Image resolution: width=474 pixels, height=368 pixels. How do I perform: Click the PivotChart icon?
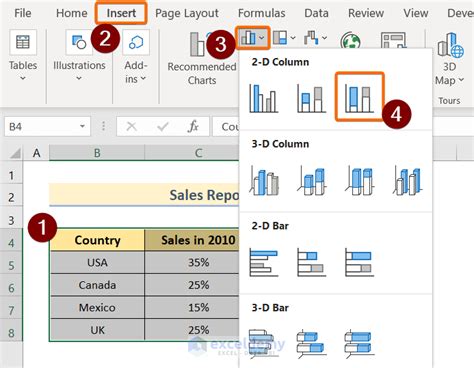pos(393,41)
